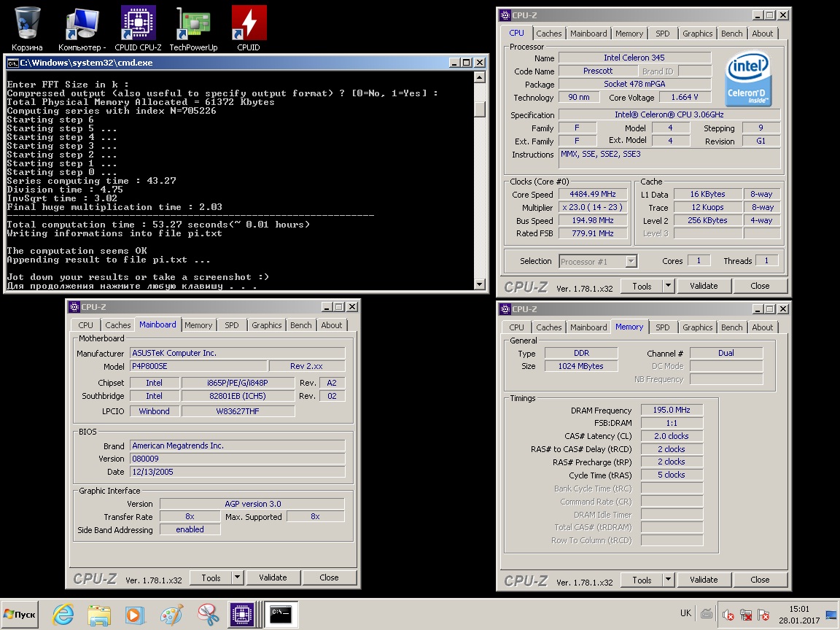This screenshot has height=630, width=840.
Task: Open Paint from the taskbar
Action: click(171, 615)
